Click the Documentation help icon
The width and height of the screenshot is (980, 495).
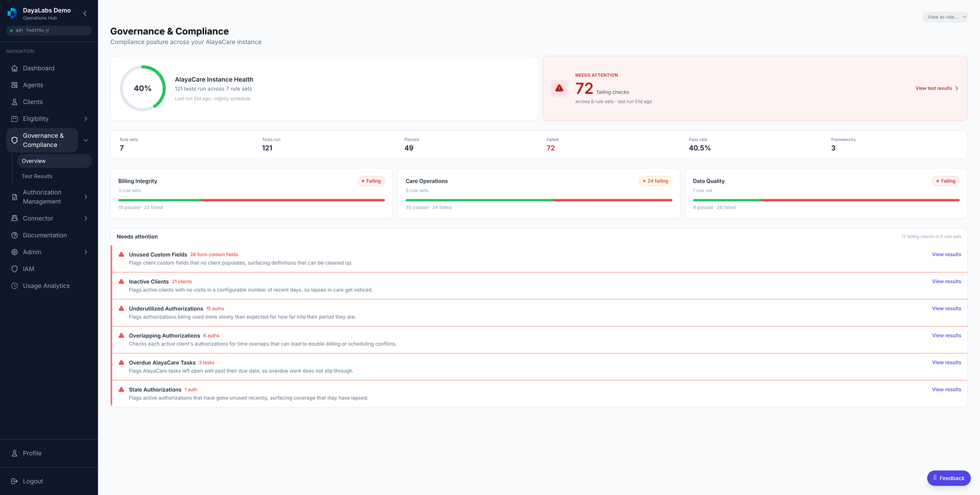15,235
